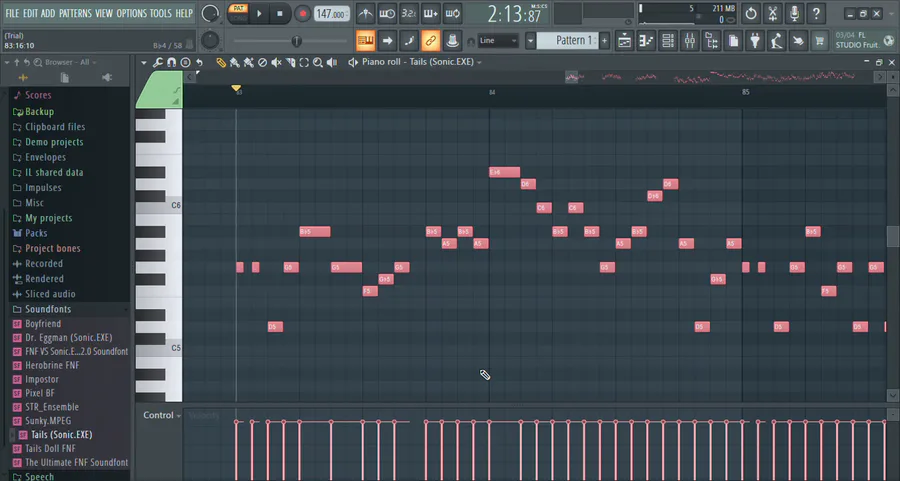
Task: Open piano roll tools wrench icon
Action: coord(157,62)
